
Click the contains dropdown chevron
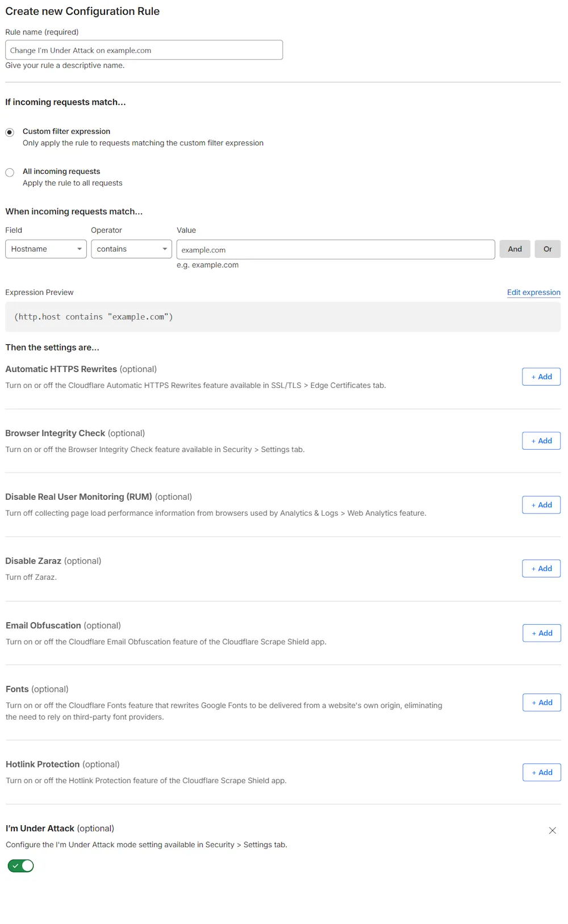(x=164, y=249)
